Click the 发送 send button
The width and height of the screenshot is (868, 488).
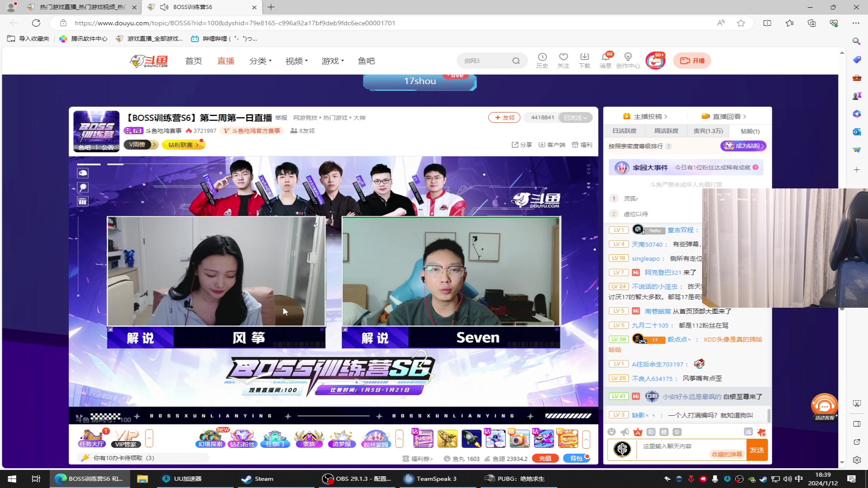[757, 450]
